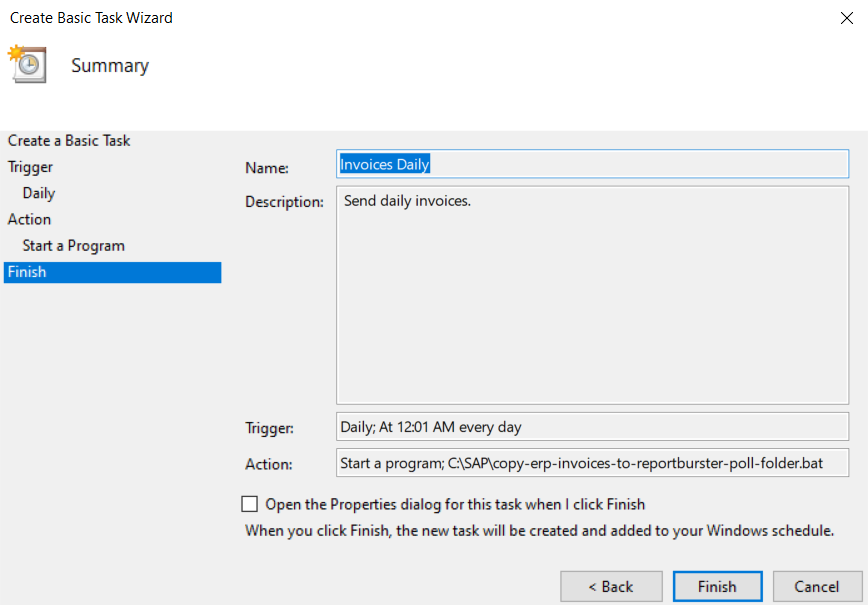
Task: Select the highlighted Finish step
Action: 112,272
